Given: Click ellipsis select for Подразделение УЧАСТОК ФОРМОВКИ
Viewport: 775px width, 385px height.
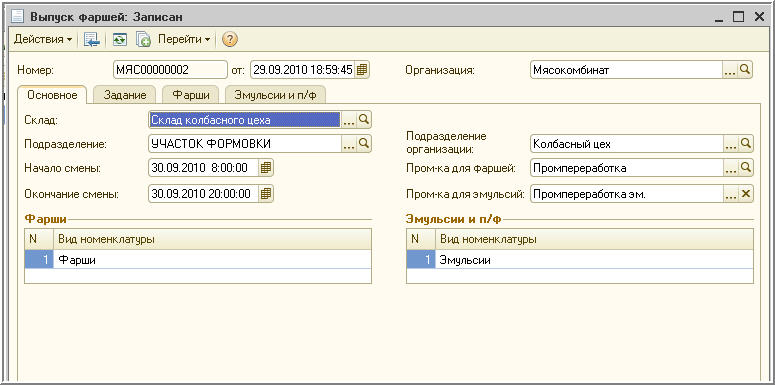Looking at the screenshot, I should [349, 144].
